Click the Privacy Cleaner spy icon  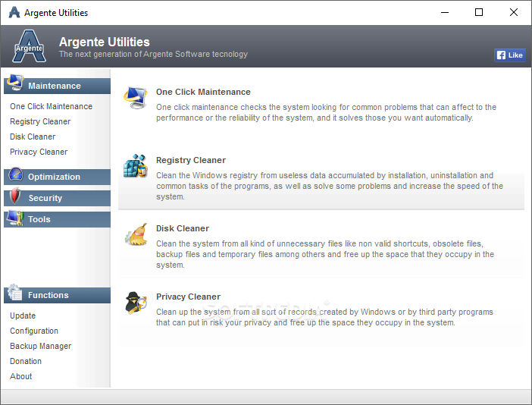tap(136, 303)
